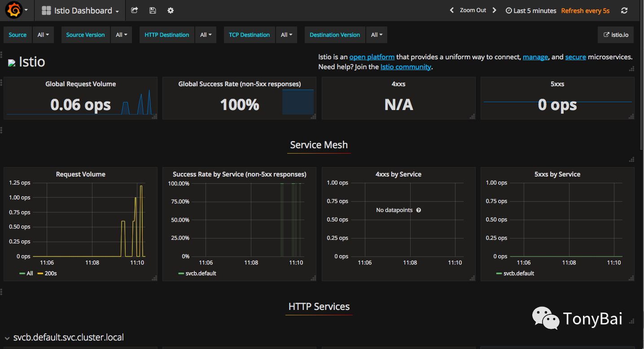Click the Source variable label

(18, 35)
